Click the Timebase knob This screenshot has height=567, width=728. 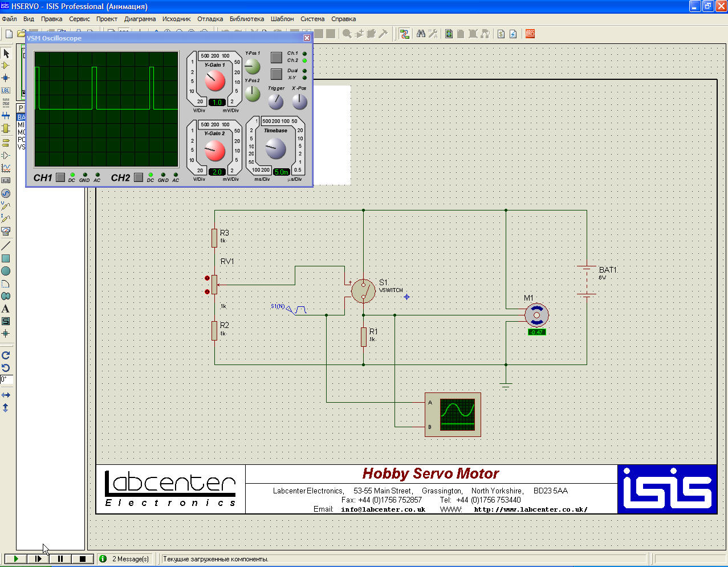point(275,149)
